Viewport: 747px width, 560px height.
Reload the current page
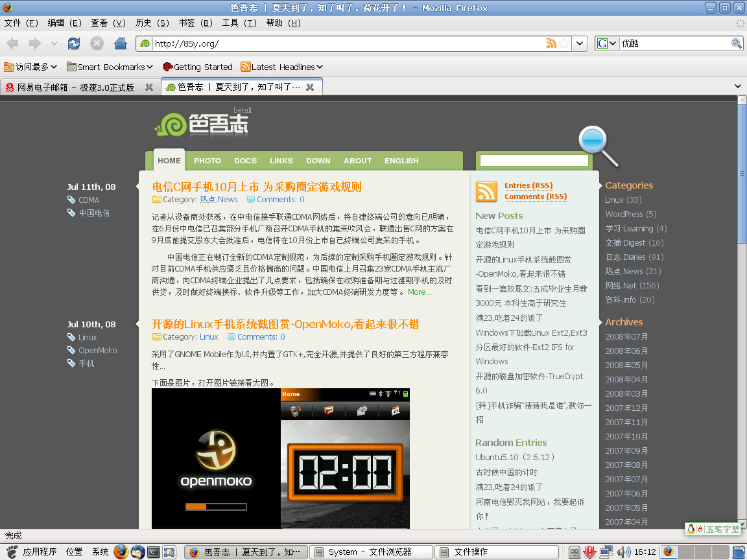74,43
